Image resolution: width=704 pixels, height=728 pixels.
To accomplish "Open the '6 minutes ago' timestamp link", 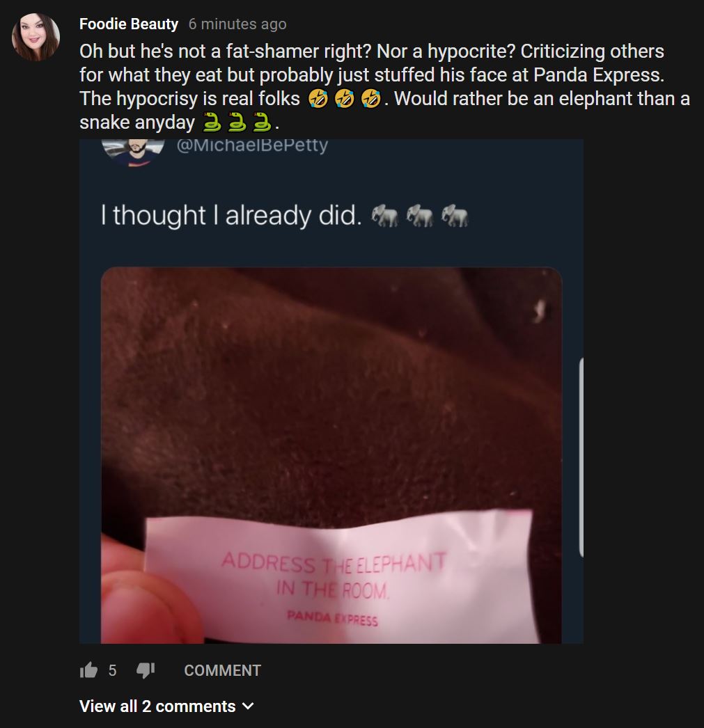I will (237, 24).
